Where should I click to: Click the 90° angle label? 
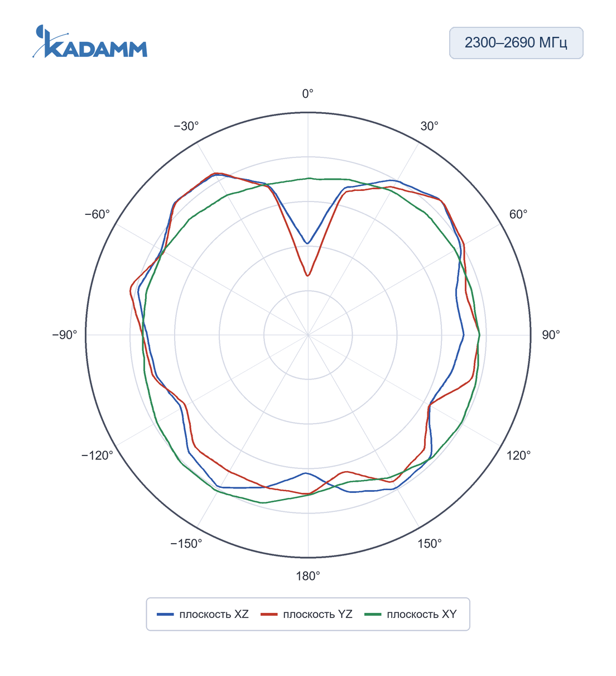click(x=551, y=335)
